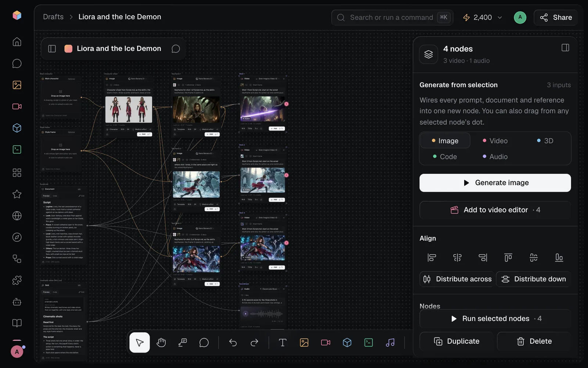Viewport: 588px width, 368px height.
Task: Open the book docs icon in sidebar
Action: coord(17,323)
